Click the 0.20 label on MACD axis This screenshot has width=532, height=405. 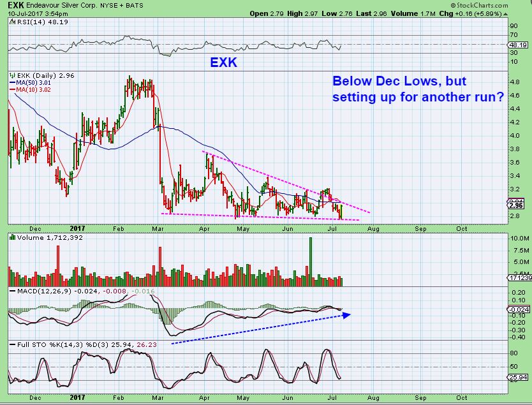tap(519, 293)
